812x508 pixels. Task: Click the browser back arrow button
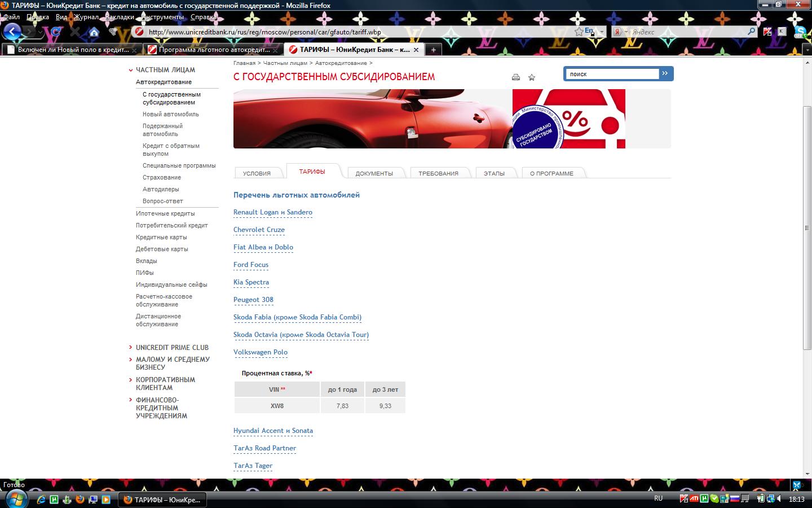coord(12,32)
